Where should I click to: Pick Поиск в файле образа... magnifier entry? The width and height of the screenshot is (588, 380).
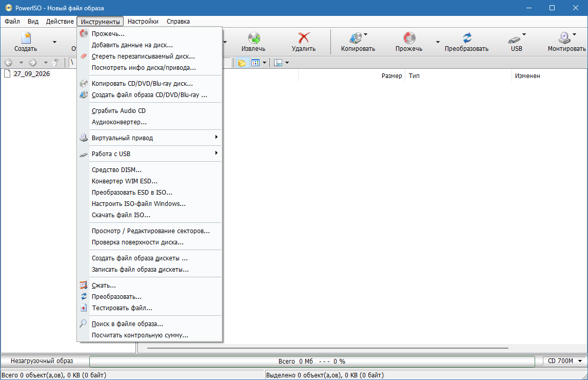click(150, 324)
